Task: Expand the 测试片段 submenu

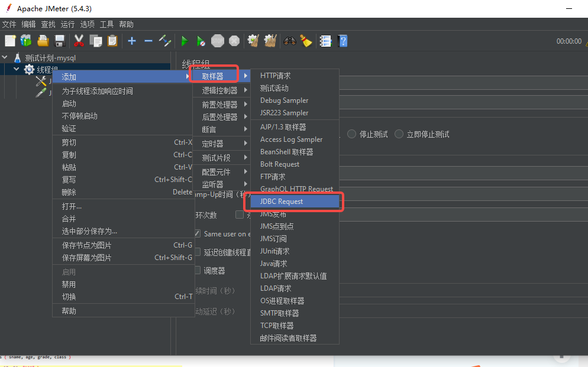Action: point(221,158)
